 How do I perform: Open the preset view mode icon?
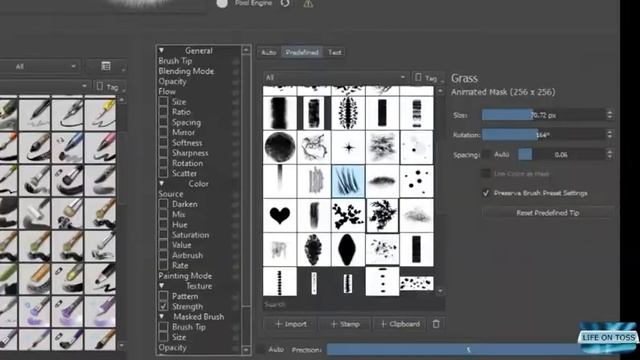tap(106, 66)
